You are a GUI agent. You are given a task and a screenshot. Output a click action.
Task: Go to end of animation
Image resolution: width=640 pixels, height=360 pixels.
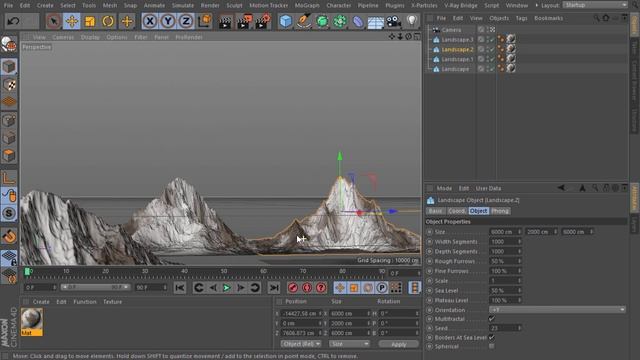[x=274, y=288]
